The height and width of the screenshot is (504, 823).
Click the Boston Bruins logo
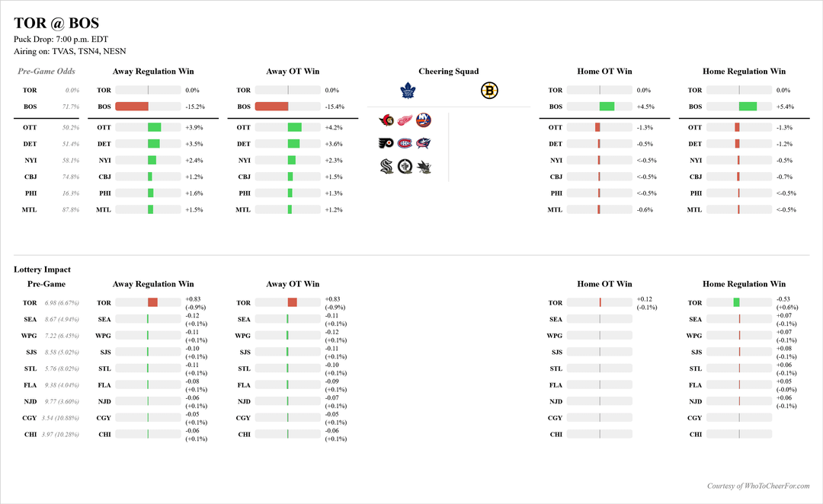pos(489,91)
